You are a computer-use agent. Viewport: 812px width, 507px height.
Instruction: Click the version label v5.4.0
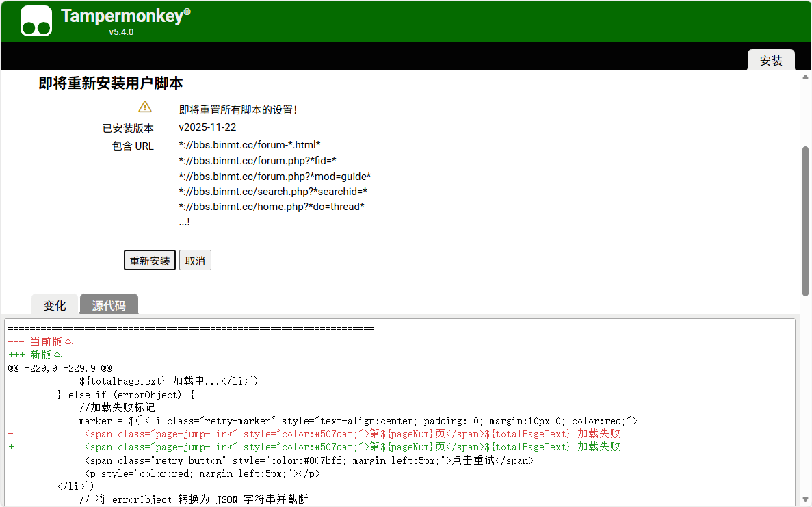(x=121, y=31)
